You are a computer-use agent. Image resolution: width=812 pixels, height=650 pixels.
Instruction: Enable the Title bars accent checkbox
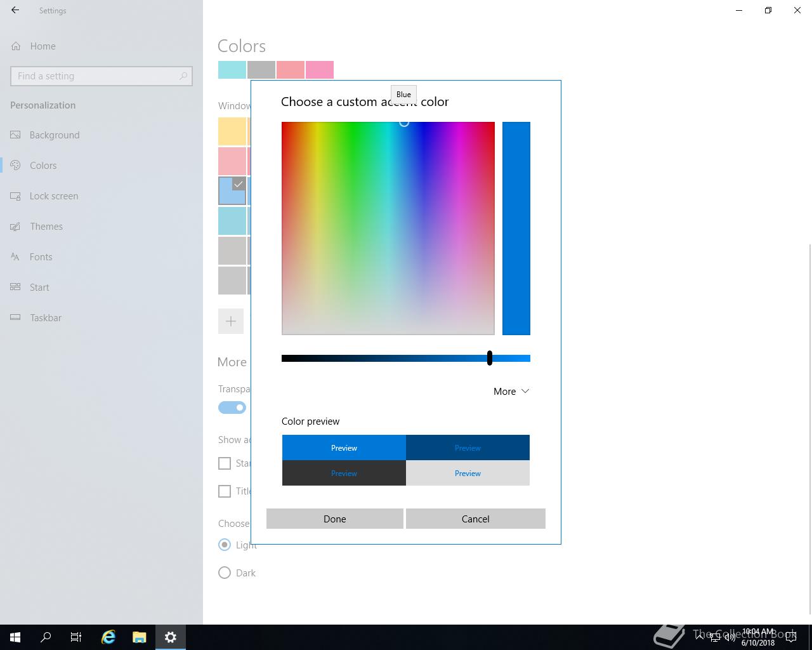point(225,491)
